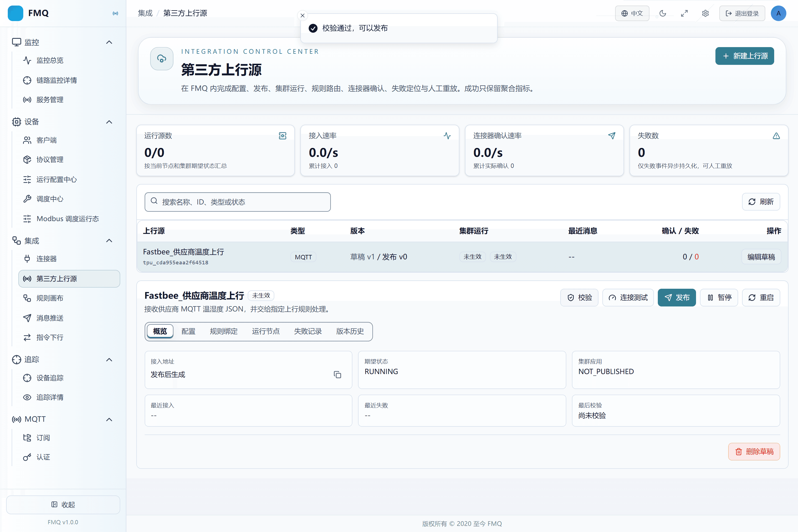Image resolution: width=798 pixels, height=532 pixels.
Task: Click the 连接测试 button
Action: point(628,298)
